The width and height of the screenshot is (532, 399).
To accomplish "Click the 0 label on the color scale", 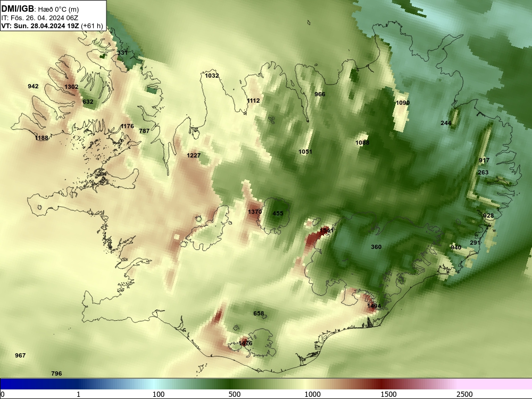I will (x=3, y=394).
